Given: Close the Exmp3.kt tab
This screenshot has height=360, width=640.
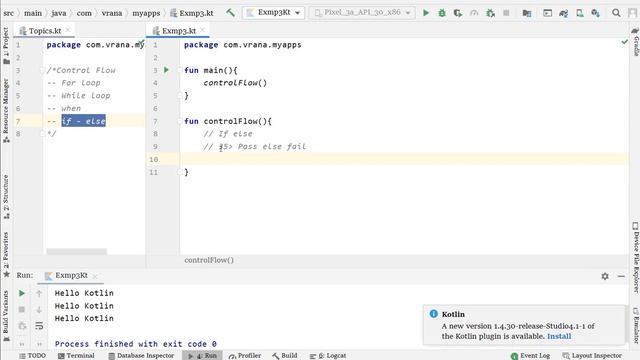Looking at the screenshot, I should tap(202, 30).
